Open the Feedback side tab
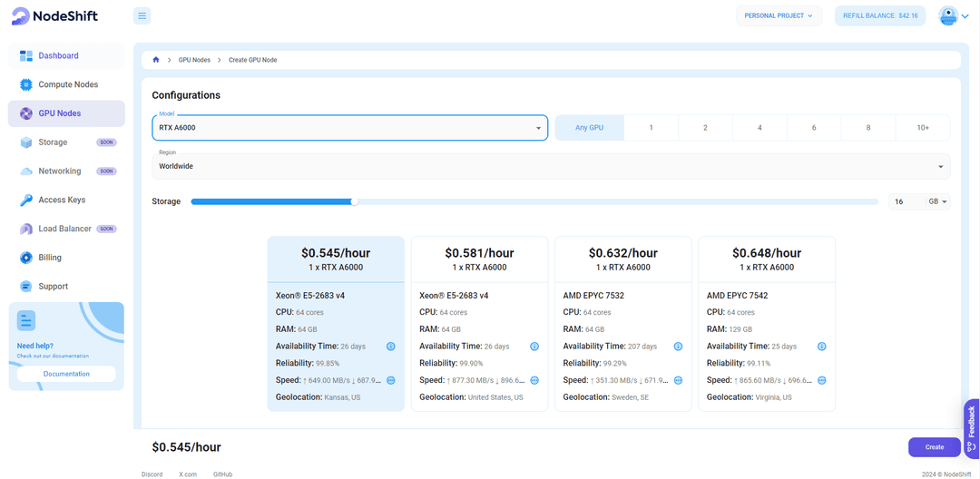The width and height of the screenshot is (980, 479). (971, 428)
